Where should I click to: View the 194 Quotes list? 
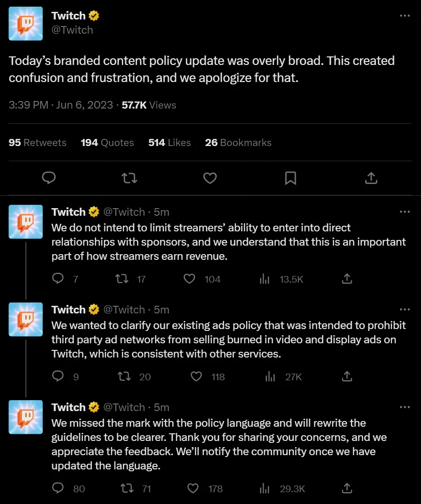click(x=107, y=143)
